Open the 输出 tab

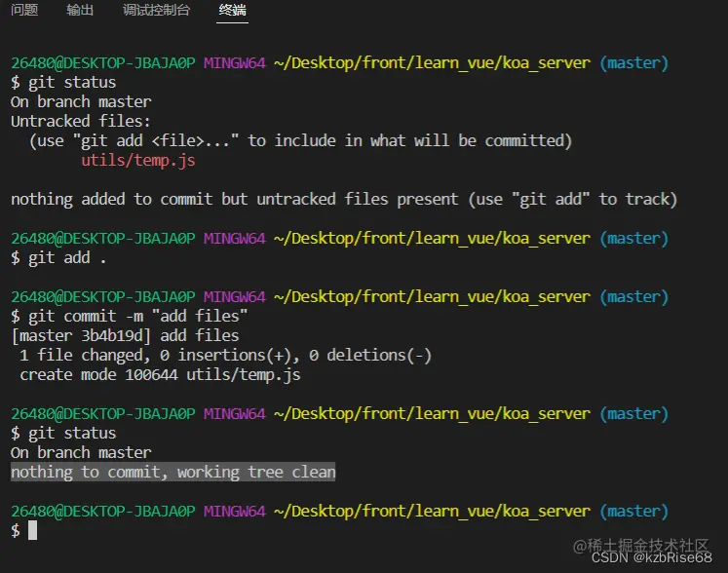[80, 10]
